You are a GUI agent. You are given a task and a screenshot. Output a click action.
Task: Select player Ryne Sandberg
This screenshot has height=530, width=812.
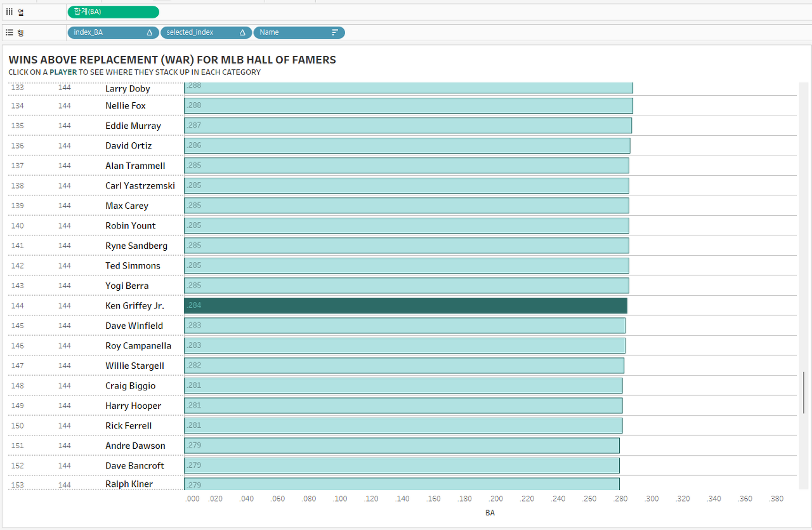[136, 246]
